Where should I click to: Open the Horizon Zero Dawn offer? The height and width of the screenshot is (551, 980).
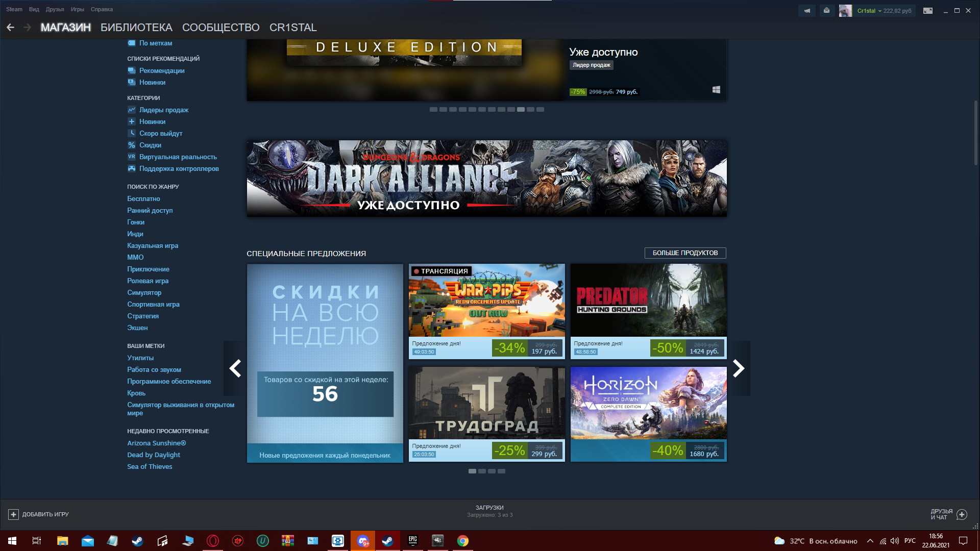click(649, 414)
